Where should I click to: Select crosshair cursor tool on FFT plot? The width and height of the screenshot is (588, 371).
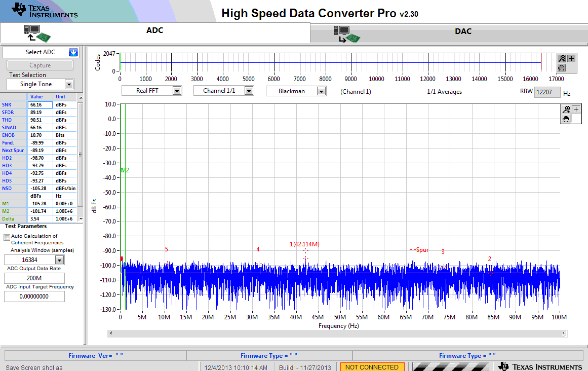(576, 109)
